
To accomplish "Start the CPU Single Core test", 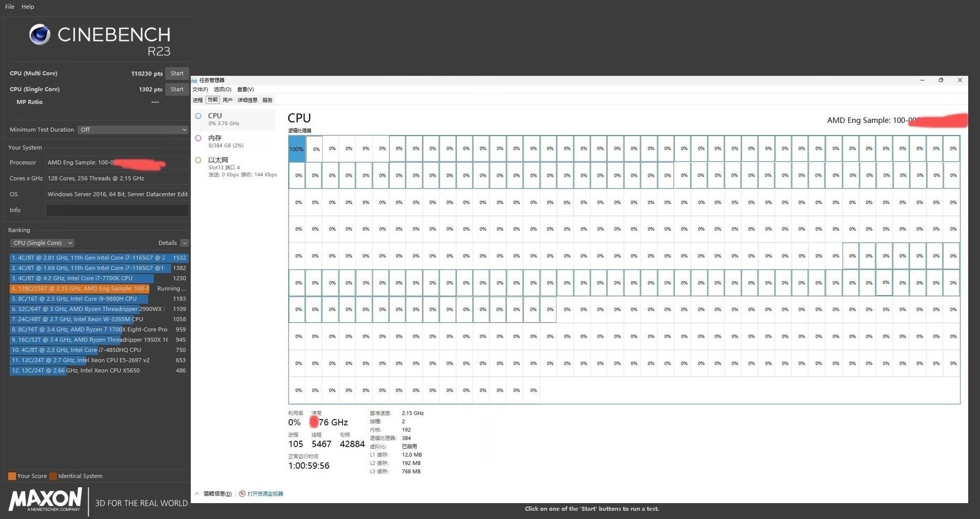I will [x=177, y=89].
